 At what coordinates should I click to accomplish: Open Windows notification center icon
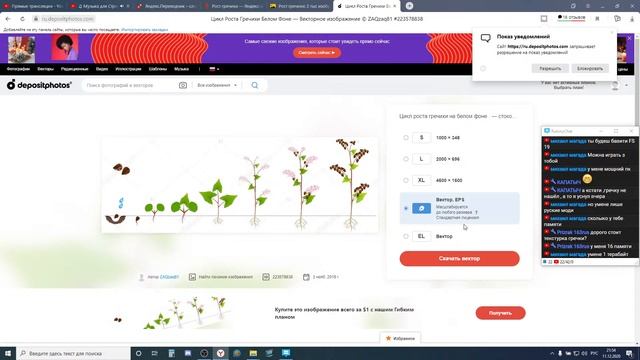629,353
